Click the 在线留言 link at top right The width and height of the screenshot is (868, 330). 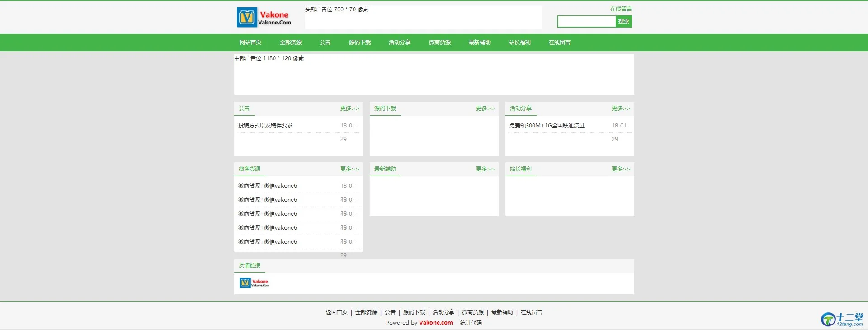pos(621,9)
